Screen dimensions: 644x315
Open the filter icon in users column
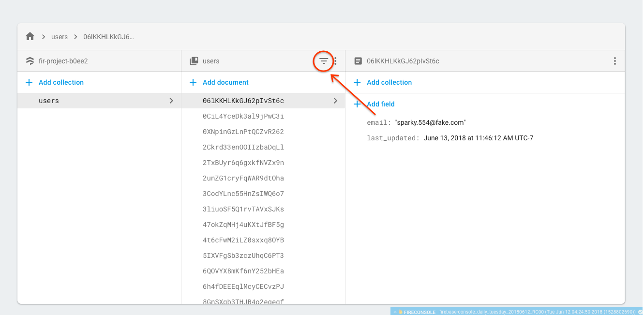324,61
